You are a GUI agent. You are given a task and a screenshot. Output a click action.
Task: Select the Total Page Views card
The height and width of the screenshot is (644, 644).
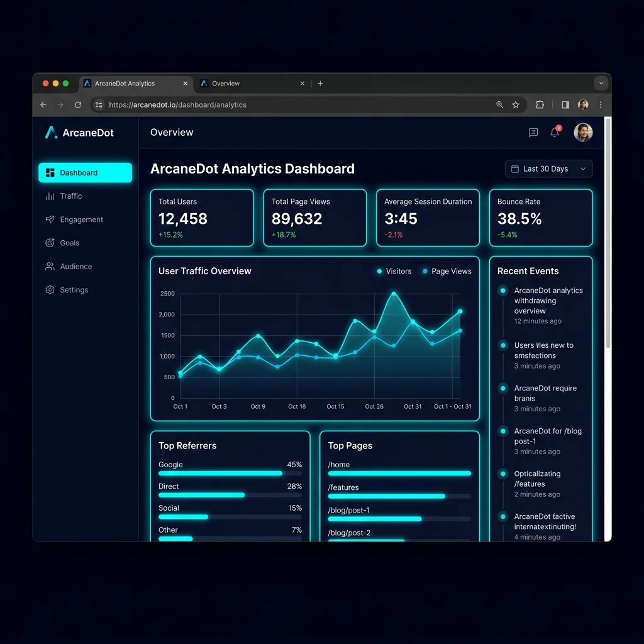314,218
